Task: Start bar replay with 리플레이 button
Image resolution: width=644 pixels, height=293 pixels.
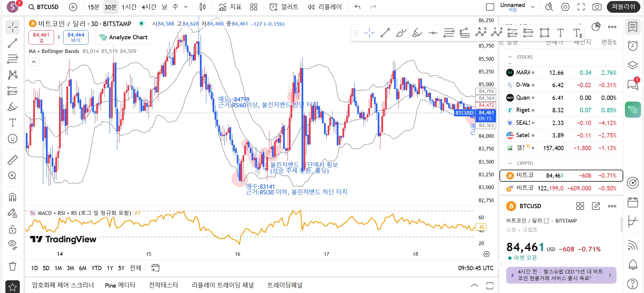Action: click(x=325, y=7)
